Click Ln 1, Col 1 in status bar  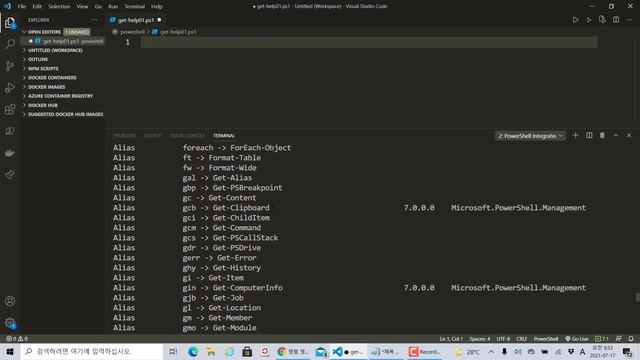pos(451,339)
